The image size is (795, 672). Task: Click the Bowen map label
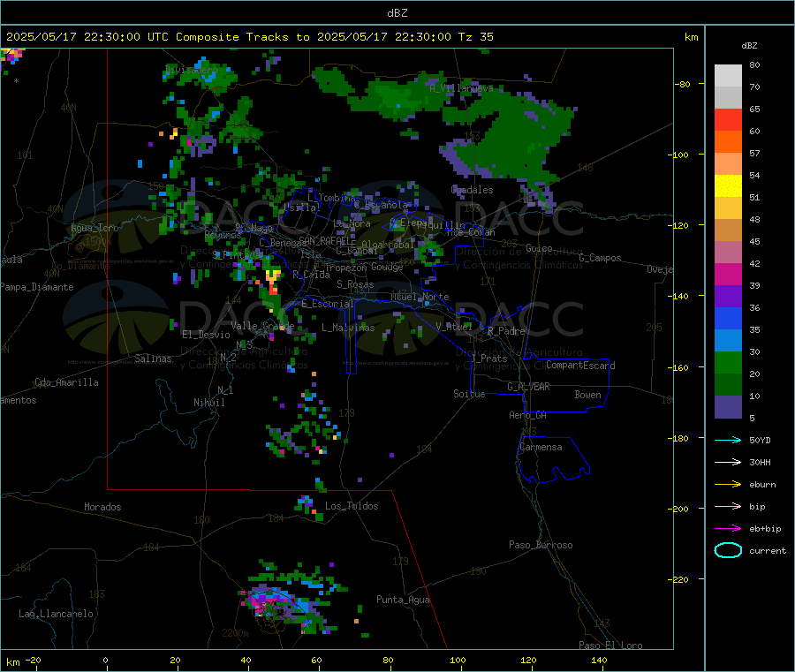587,395
